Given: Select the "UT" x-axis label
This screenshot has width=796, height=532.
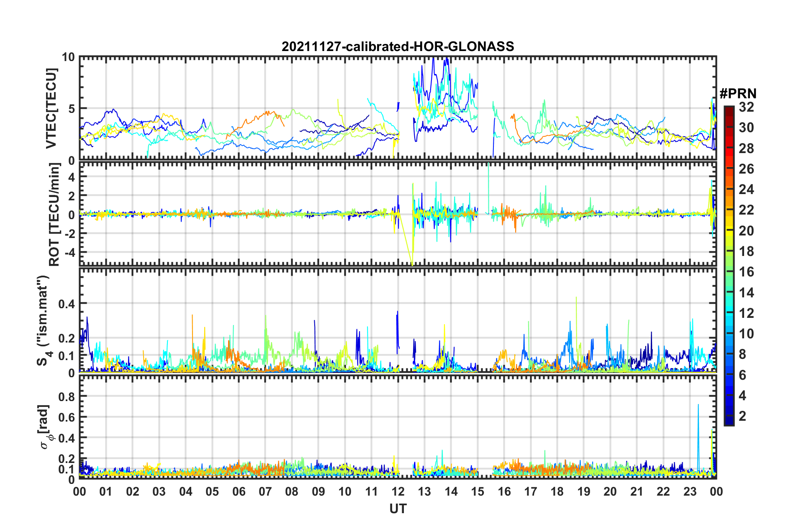Looking at the screenshot, I should coord(398,509).
